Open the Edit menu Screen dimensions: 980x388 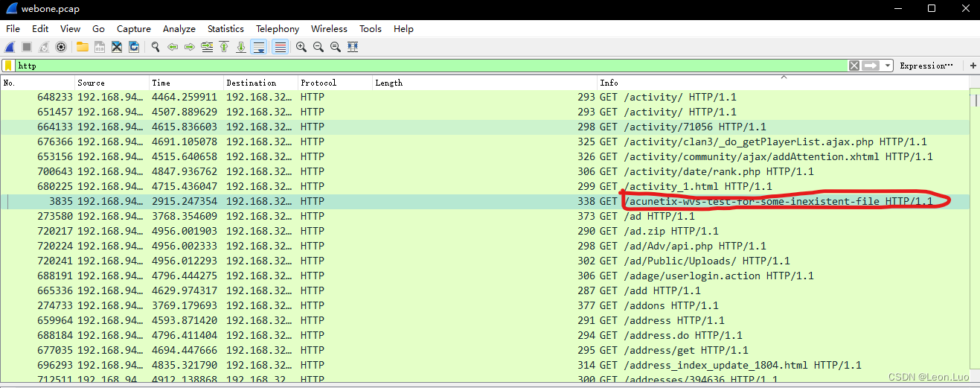pos(40,28)
